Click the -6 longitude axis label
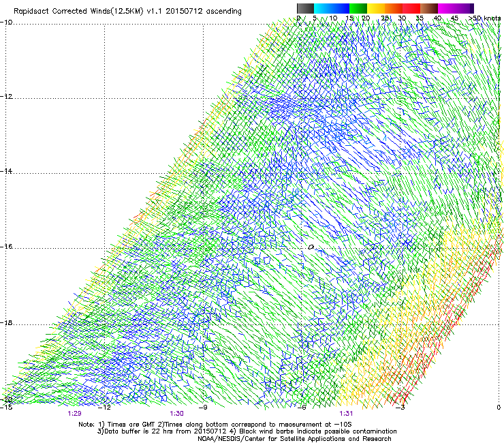 point(302,408)
